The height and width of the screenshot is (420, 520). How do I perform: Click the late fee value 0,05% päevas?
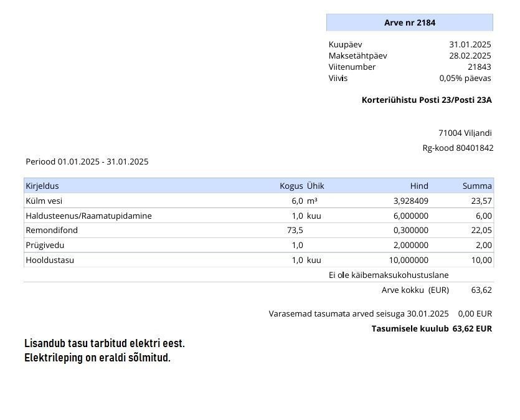(x=465, y=78)
